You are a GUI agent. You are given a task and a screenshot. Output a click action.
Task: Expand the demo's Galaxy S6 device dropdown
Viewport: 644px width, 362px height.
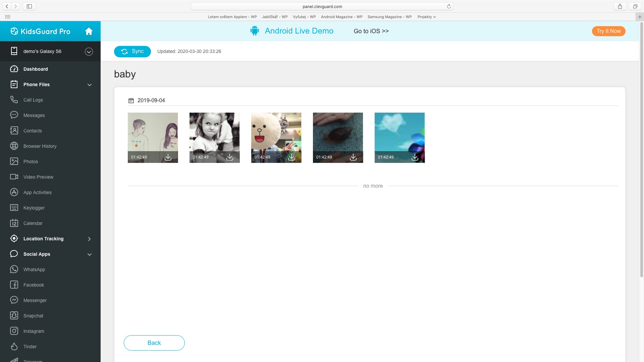tap(89, 51)
